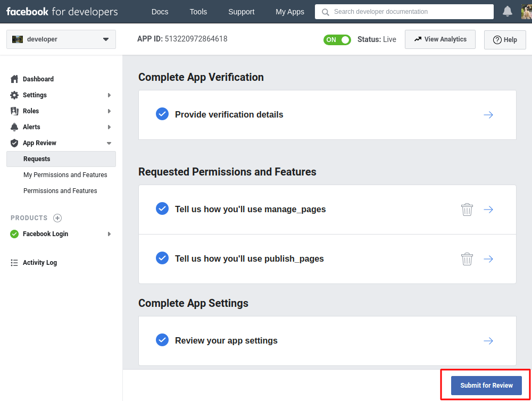Toggle the app status ON switch
The width and height of the screenshot is (532, 401).
click(x=337, y=40)
